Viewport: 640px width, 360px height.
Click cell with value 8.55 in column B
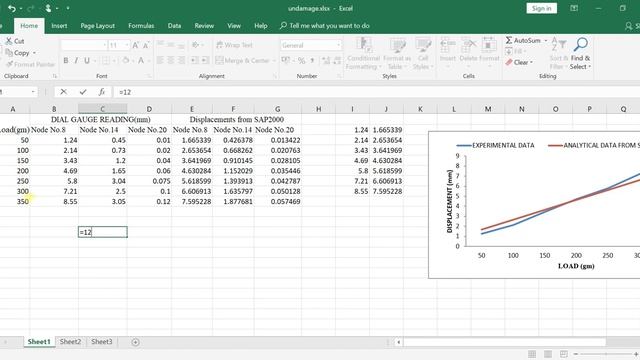(x=54, y=201)
